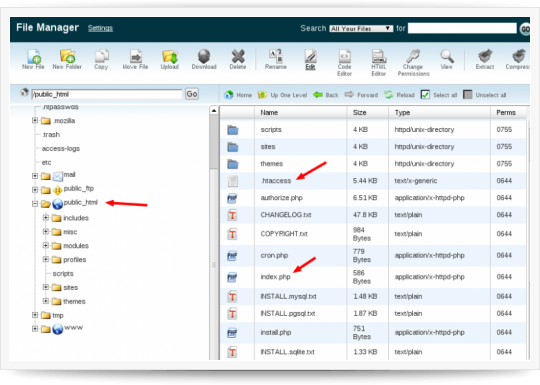The width and height of the screenshot is (540, 385).
Task: Expand the www folder node
Action: coord(35,329)
